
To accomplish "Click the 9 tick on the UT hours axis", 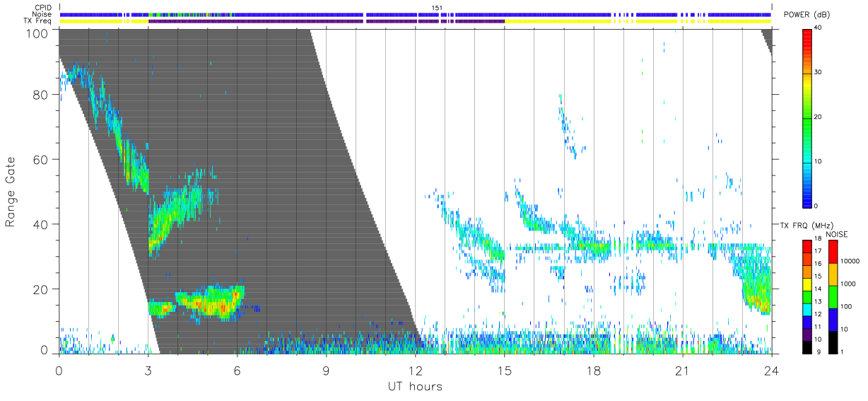I will pos(326,369).
